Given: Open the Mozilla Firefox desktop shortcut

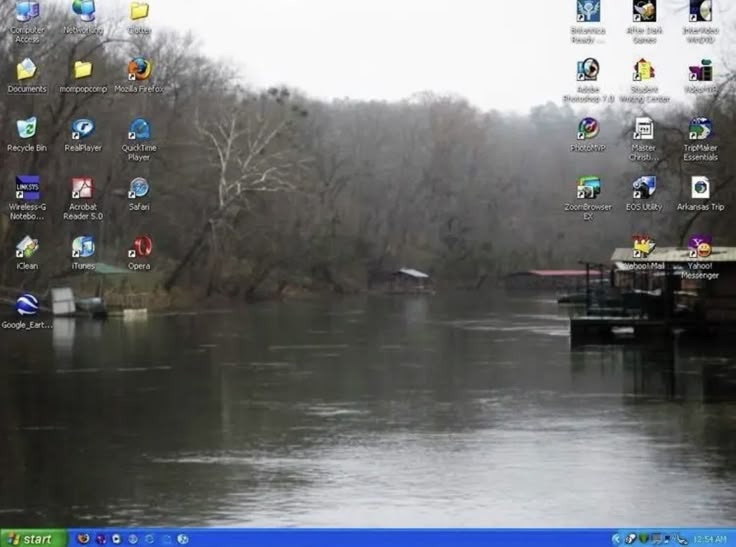Looking at the screenshot, I should (139, 70).
